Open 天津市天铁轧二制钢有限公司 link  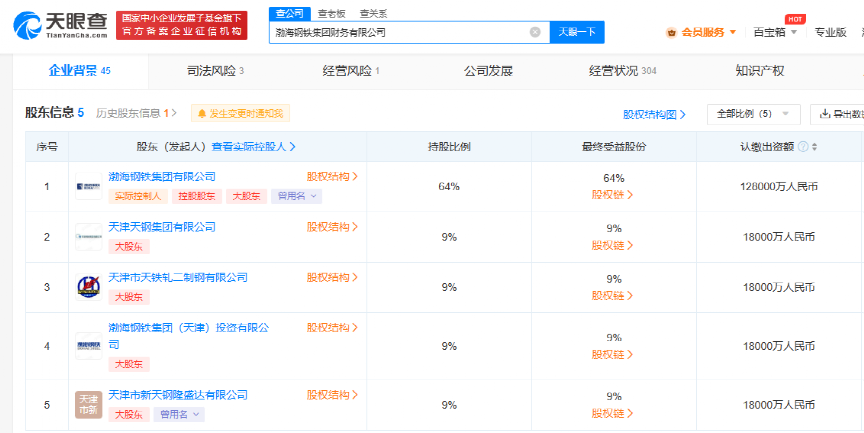[178, 277]
